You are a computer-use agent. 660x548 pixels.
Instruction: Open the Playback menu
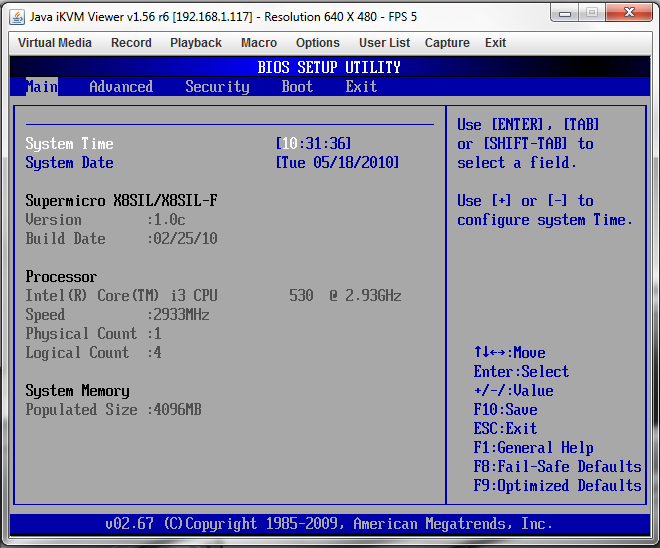tap(196, 43)
